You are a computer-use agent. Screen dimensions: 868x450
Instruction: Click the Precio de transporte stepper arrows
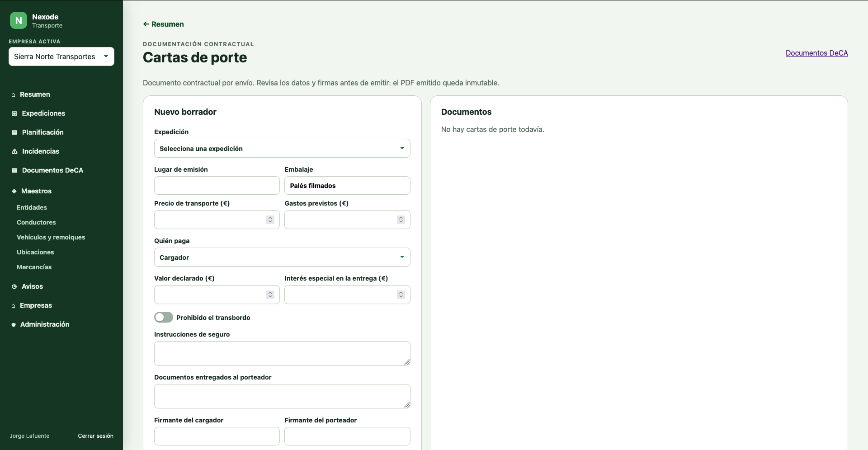pos(270,220)
